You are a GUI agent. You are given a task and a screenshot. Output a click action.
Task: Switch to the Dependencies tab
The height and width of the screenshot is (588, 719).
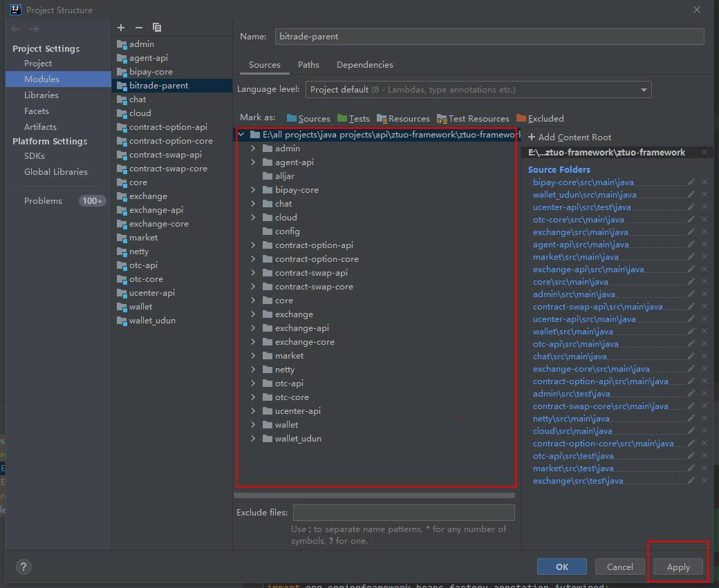tap(365, 65)
